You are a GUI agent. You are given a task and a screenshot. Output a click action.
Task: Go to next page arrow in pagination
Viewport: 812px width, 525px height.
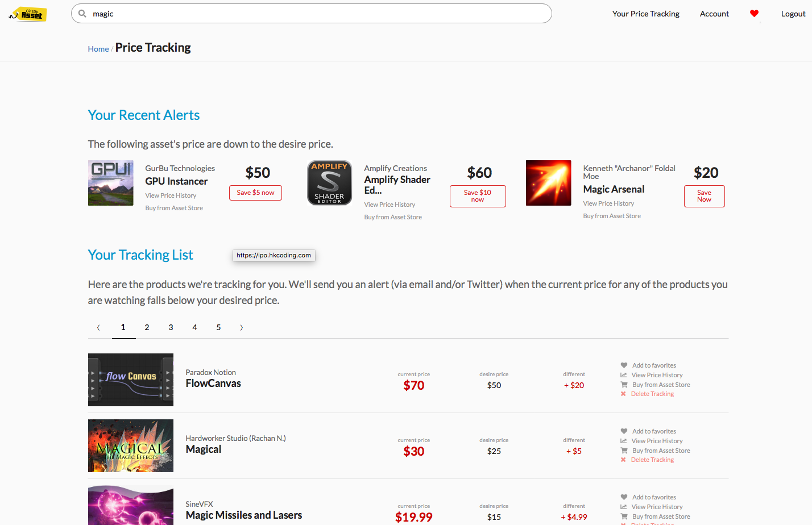242,327
